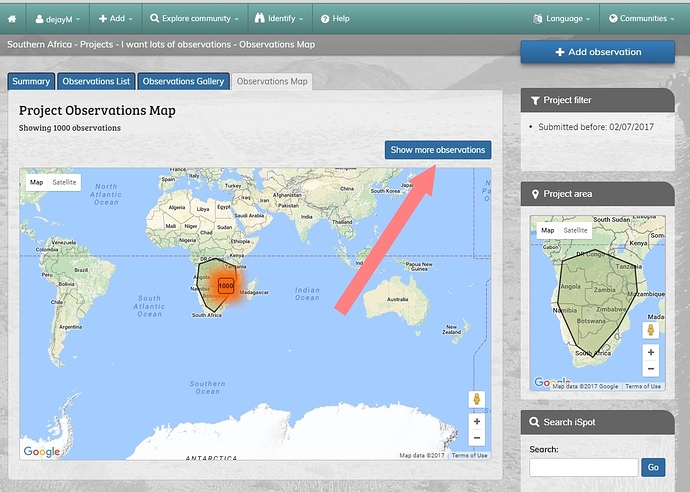This screenshot has height=492, width=690.
Task: Switch to the Observations List tab
Action: coord(96,81)
